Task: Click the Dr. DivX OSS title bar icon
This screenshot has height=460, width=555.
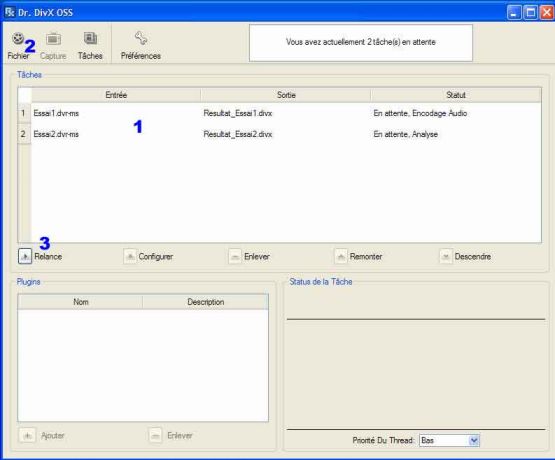Action: [10, 12]
